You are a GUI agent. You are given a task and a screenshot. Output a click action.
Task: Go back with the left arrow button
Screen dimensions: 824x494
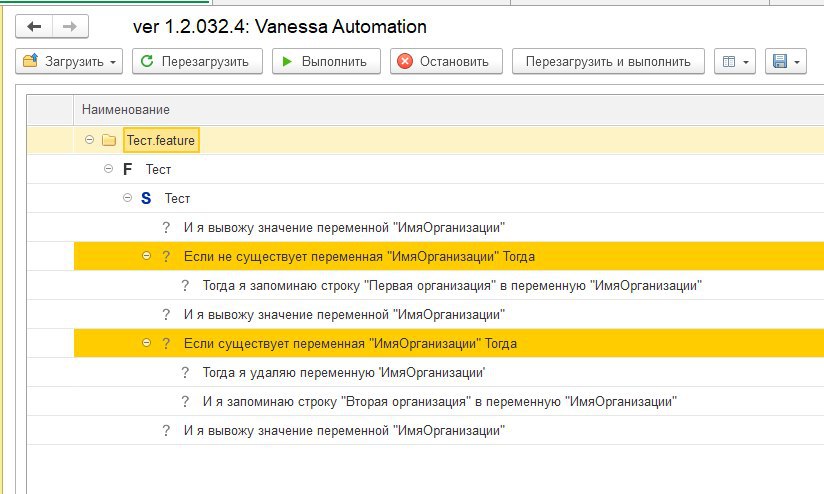pyautogui.click(x=34, y=26)
